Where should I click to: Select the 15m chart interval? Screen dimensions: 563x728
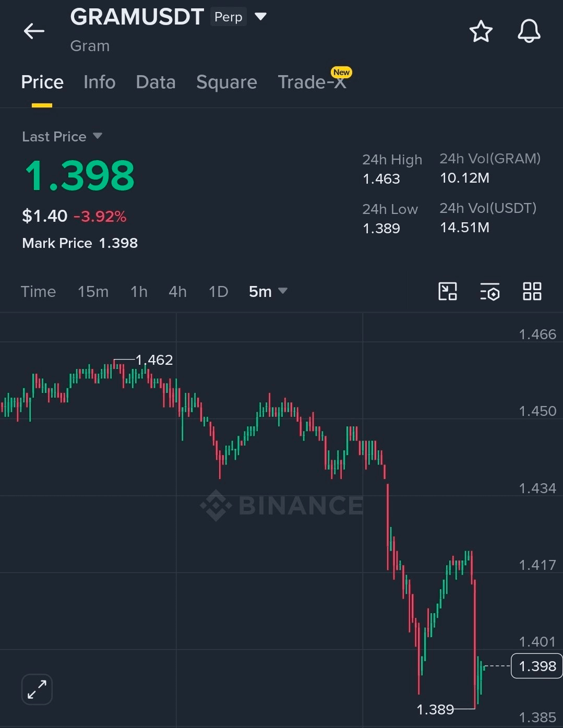pyautogui.click(x=93, y=292)
